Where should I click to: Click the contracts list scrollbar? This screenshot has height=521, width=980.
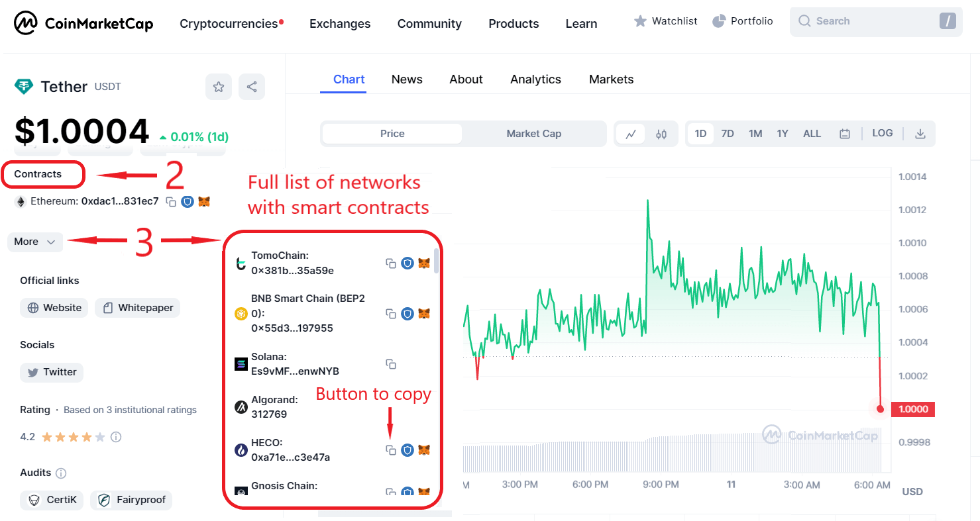[x=435, y=261]
